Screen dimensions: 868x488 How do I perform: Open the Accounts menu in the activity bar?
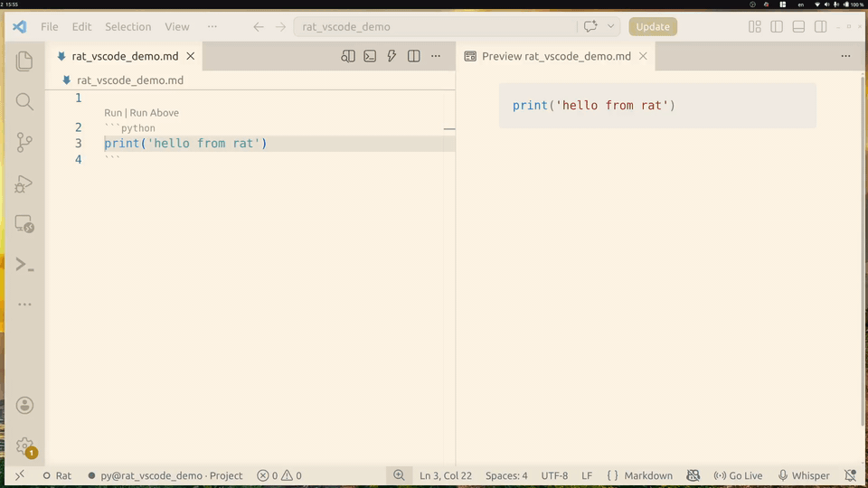click(x=24, y=406)
